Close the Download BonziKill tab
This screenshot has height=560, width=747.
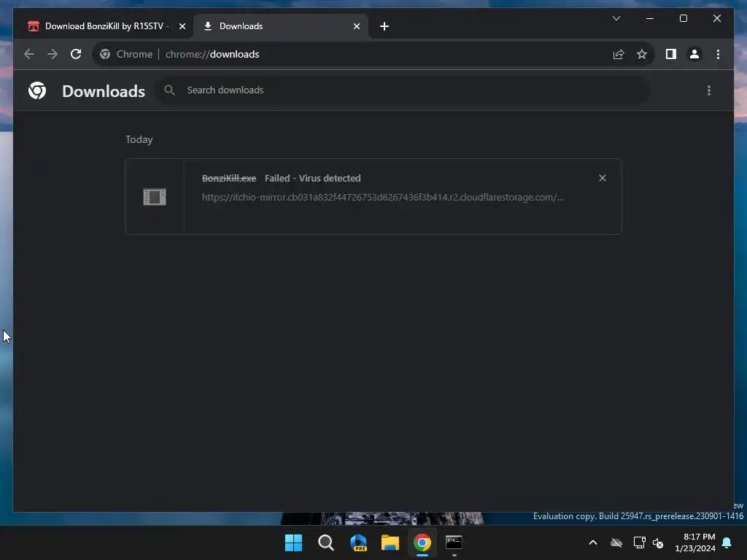(x=182, y=27)
